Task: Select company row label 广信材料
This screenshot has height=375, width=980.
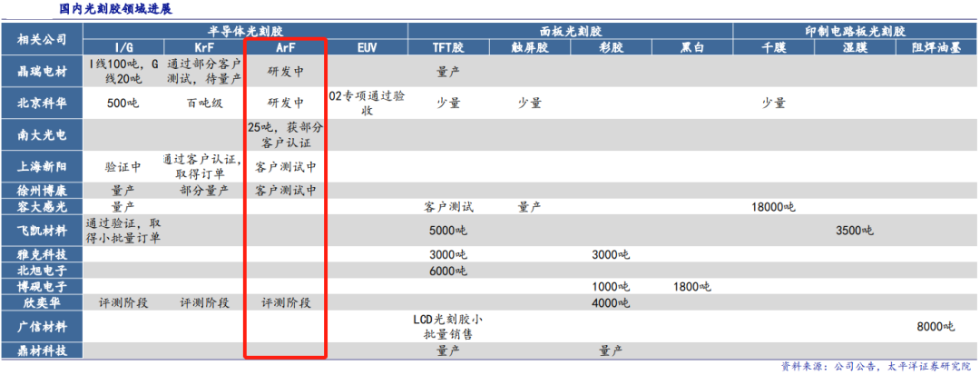Action: tap(42, 326)
